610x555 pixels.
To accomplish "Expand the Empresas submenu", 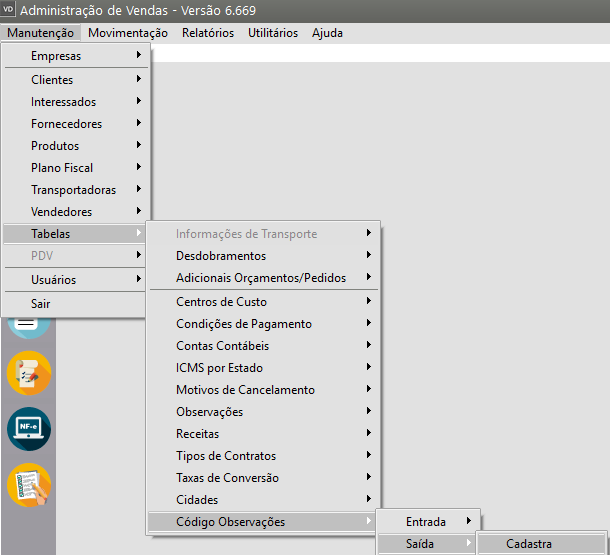I will [x=78, y=56].
